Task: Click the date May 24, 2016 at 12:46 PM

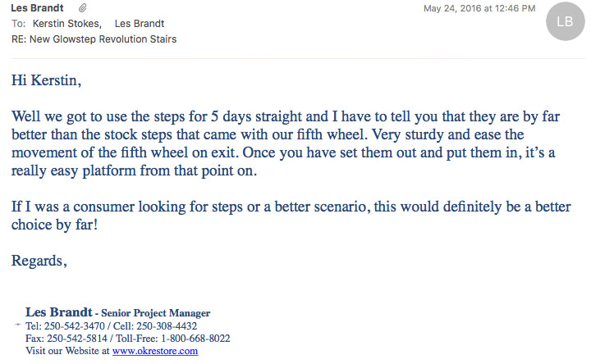Action: 479,8
